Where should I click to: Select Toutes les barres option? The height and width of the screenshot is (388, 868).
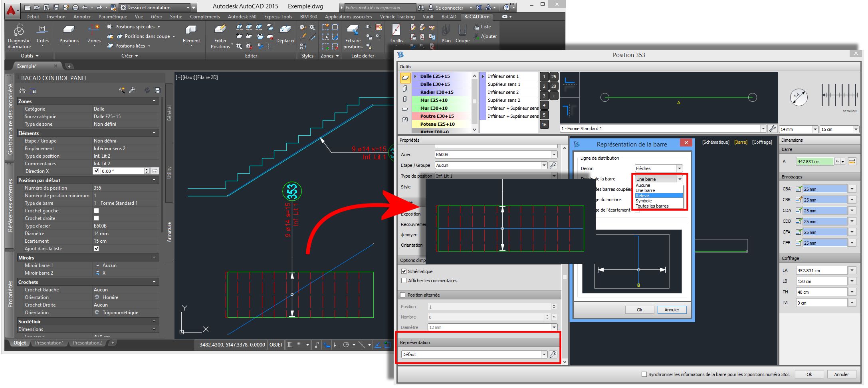[652, 206]
